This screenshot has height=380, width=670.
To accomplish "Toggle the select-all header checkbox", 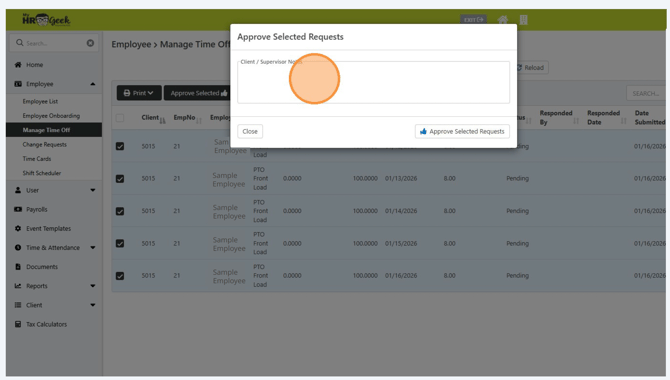I will (x=120, y=118).
